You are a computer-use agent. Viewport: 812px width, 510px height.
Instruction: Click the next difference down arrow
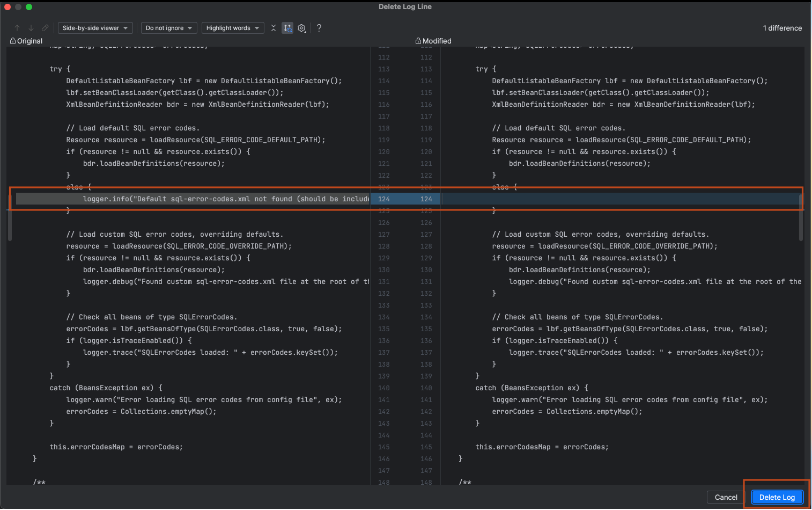[x=31, y=28]
